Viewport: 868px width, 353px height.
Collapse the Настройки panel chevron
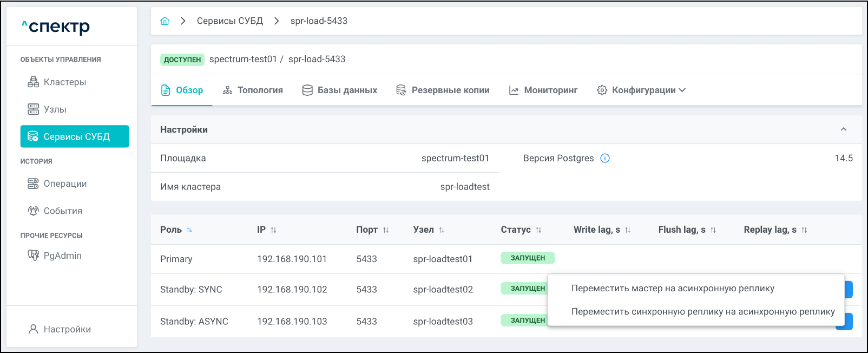pos(843,129)
